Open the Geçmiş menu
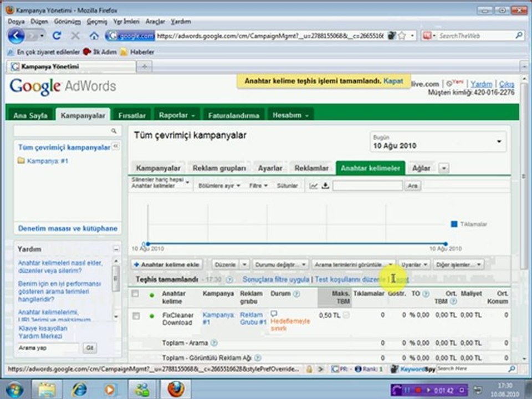532x399 pixels. point(96,22)
